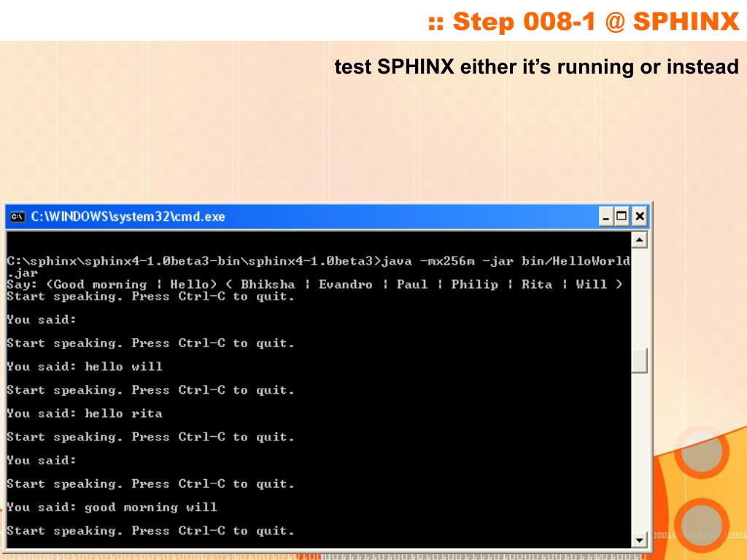The image size is (747, 560).
Task: Click the first 'Start speaking. Press Ctrl-C' line
Action: 150,296
